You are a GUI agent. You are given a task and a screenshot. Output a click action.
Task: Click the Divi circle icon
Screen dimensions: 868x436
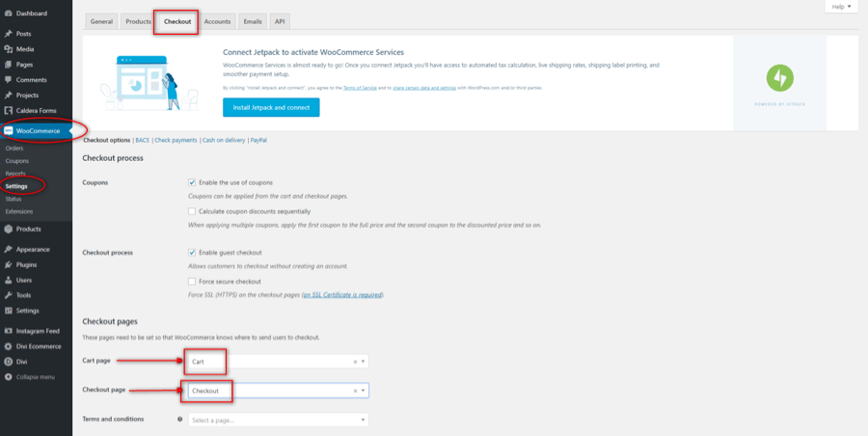coord(8,362)
